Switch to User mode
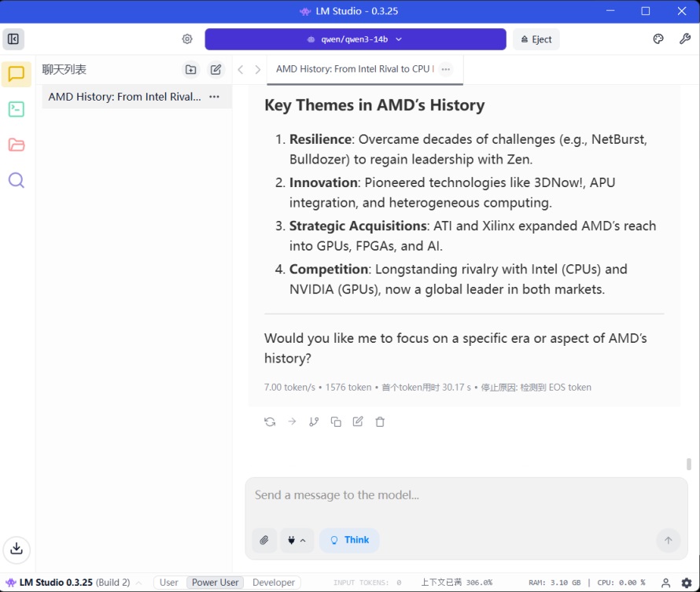700x592 pixels. click(x=169, y=583)
